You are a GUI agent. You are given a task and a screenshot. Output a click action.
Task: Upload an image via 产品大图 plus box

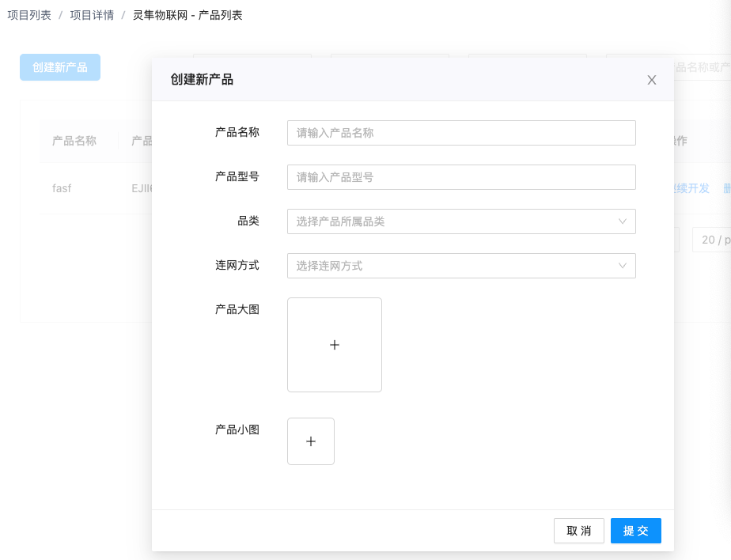(x=335, y=345)
